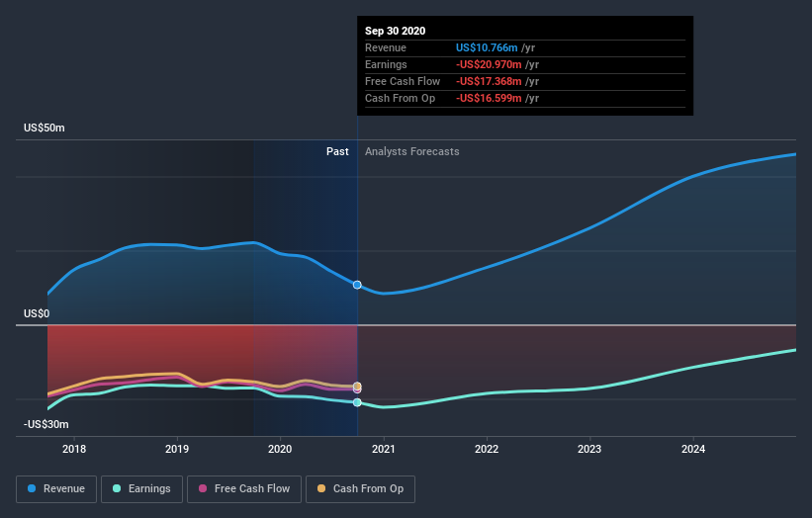Toggle the Free Cash Flow legend button
The image size is (812, 518).
click(244, 489)
